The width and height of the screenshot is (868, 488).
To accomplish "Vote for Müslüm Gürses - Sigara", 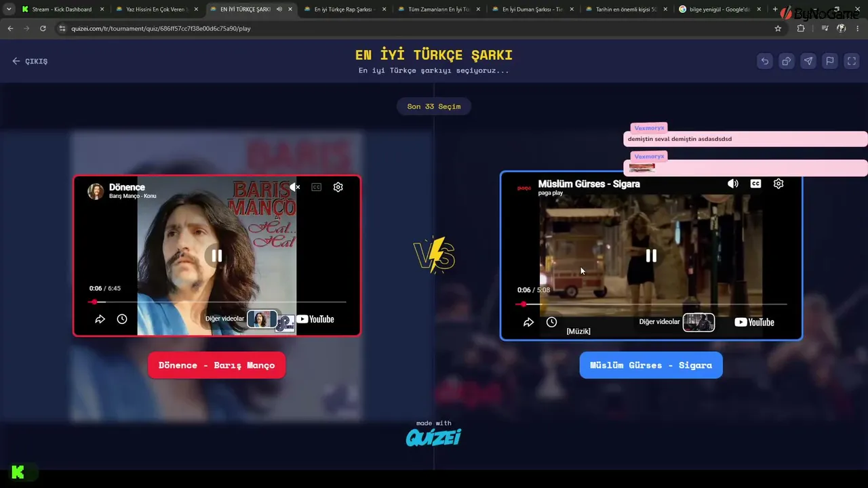I will (x=651, y=365).
